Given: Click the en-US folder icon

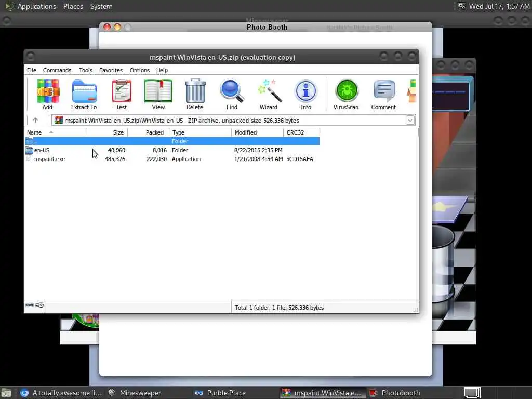Looking at the screenshot, I should [29, 150].
